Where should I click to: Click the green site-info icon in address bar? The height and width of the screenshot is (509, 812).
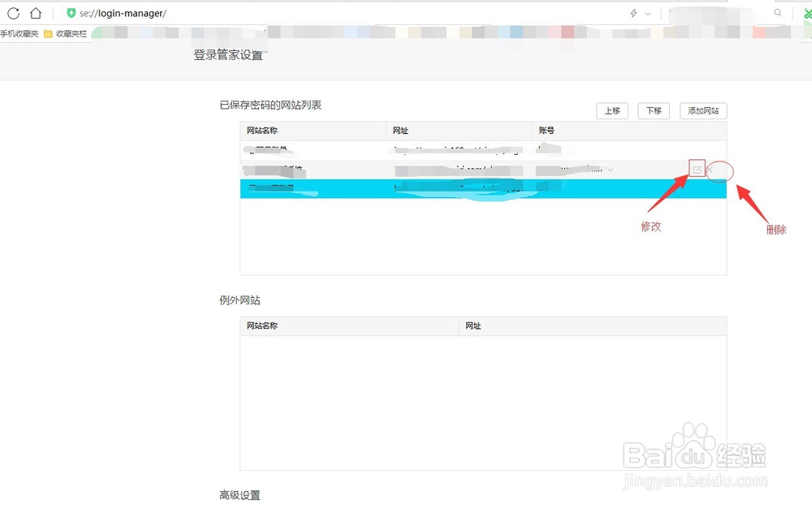click(x=71, y=12)
